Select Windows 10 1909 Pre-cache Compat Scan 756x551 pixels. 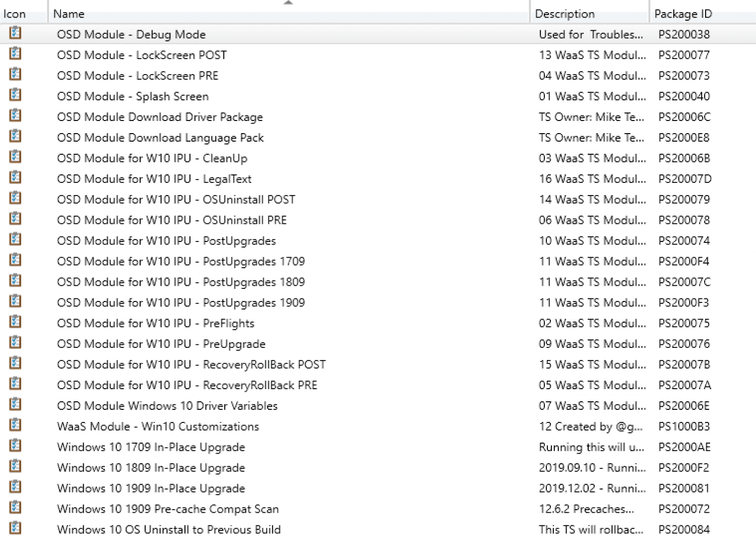coord(168,509)
